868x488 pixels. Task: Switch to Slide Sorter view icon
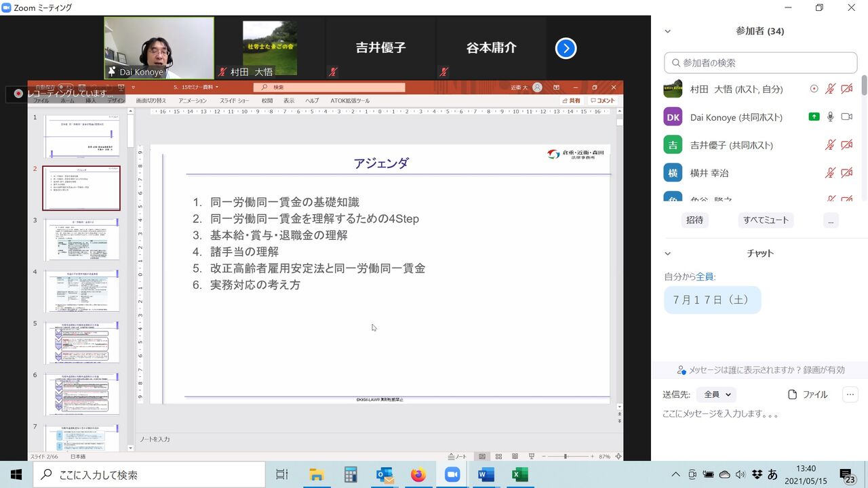click(x=498, y=457)
